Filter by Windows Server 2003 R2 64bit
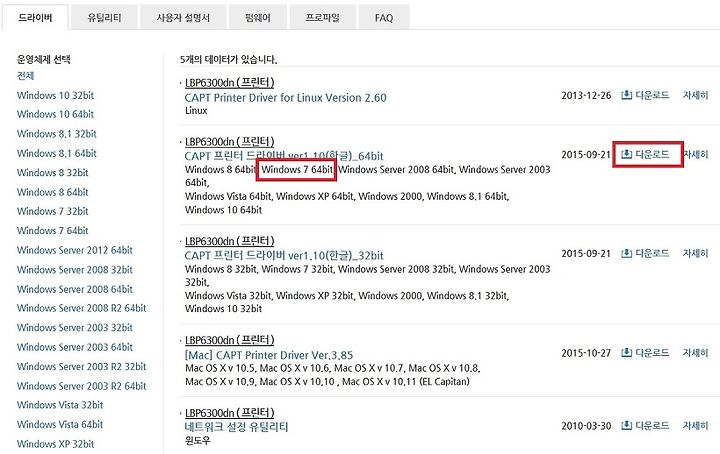This screenshot has height=454, width=720. [x=81, y=387]
